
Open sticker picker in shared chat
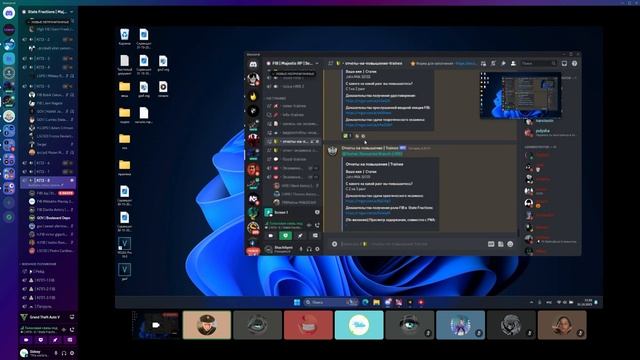(500, 244)
